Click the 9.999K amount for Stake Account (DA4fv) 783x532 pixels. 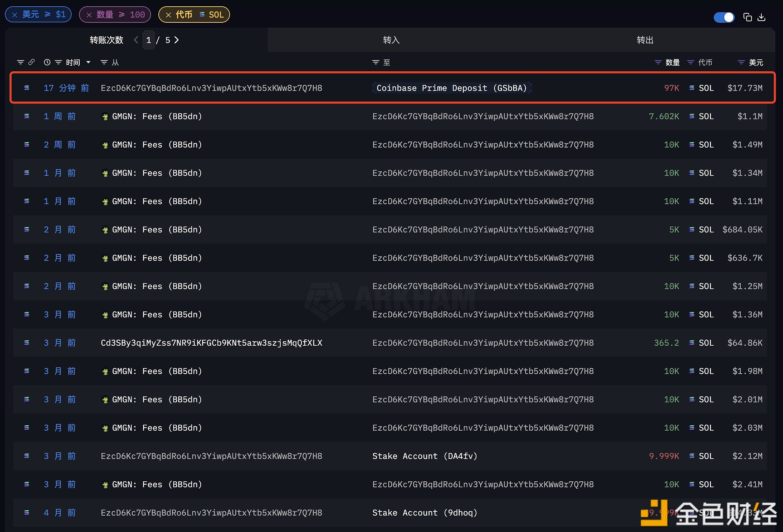coord(664,456)
